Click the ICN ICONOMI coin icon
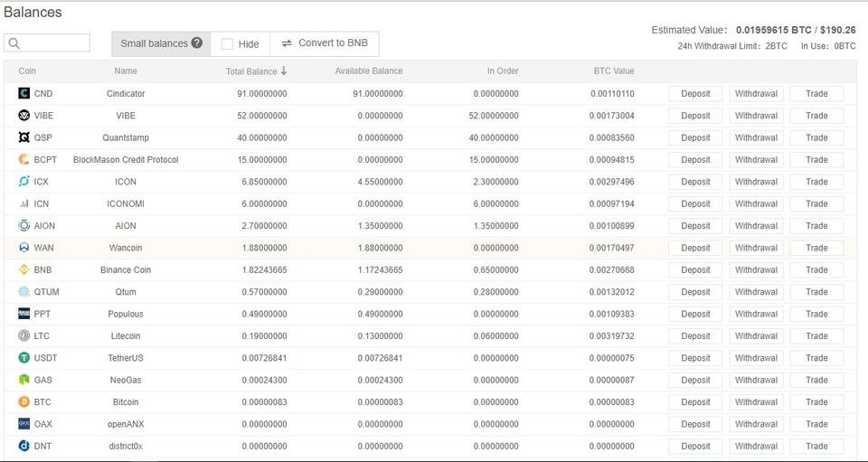The height and width of the screenshot is (462, 868). pos(24,203)
